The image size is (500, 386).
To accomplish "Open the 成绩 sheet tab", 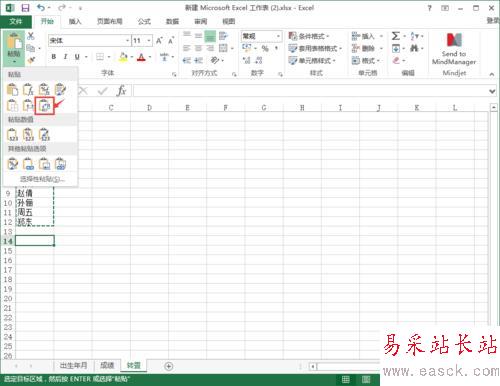I will coord(107,366).
